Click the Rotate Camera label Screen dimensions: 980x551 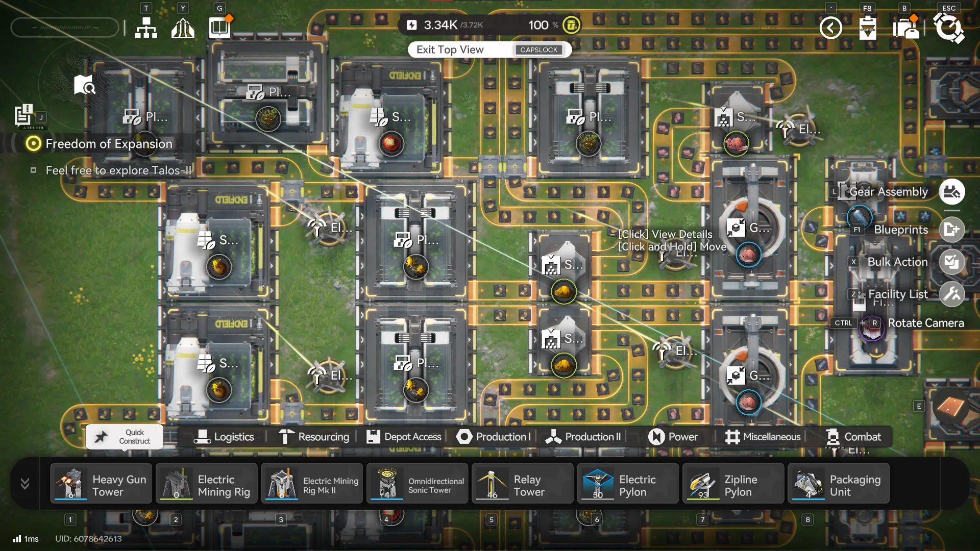tap(926, 323)
